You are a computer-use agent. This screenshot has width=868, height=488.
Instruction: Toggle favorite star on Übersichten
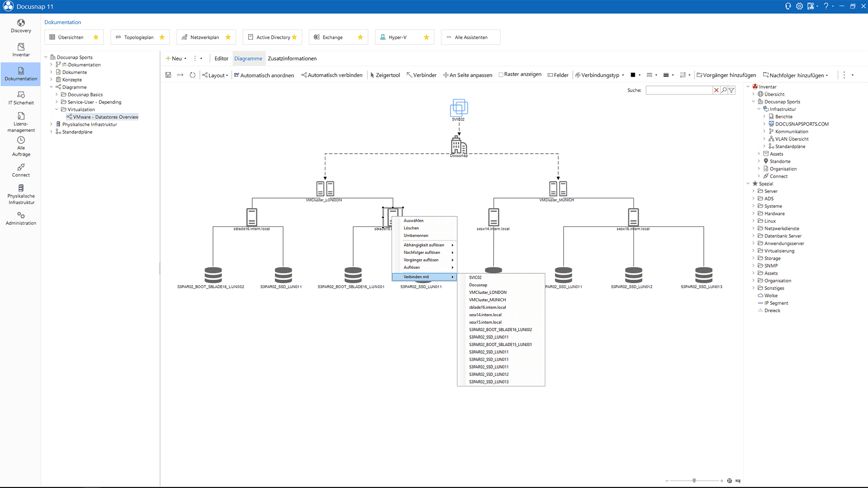pyautogui.click(x=96, y=37)
